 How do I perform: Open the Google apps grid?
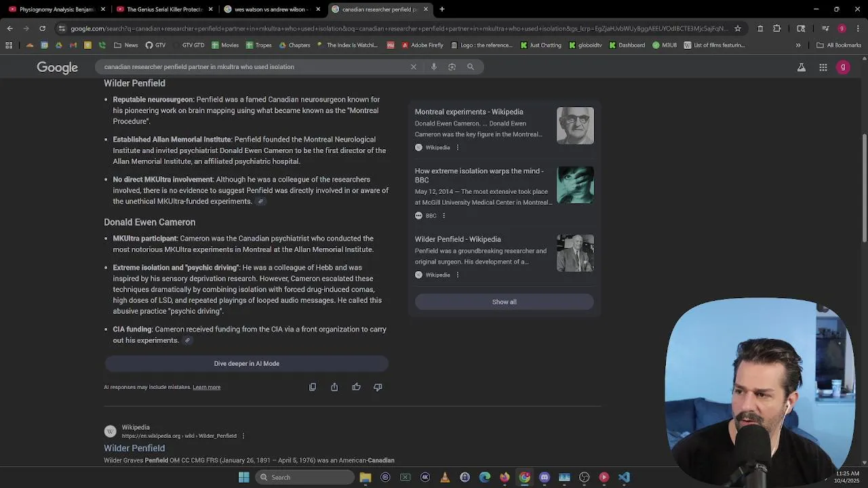[823, 67]
